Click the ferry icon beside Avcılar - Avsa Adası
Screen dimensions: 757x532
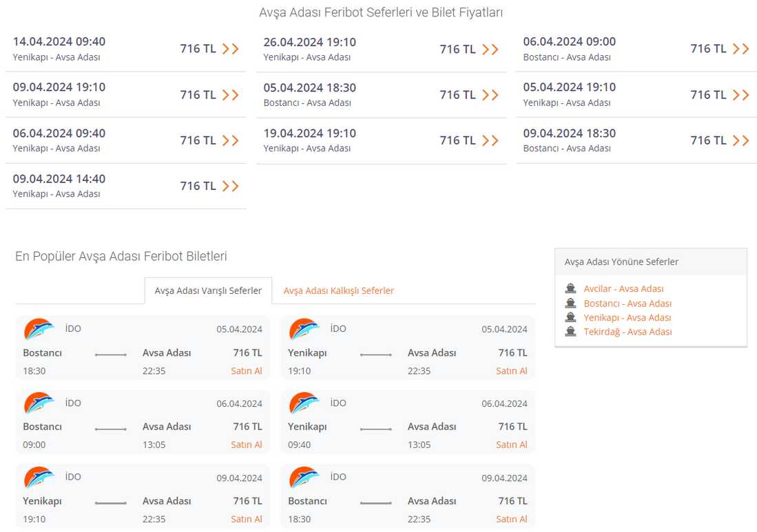[x=570, y=288]
